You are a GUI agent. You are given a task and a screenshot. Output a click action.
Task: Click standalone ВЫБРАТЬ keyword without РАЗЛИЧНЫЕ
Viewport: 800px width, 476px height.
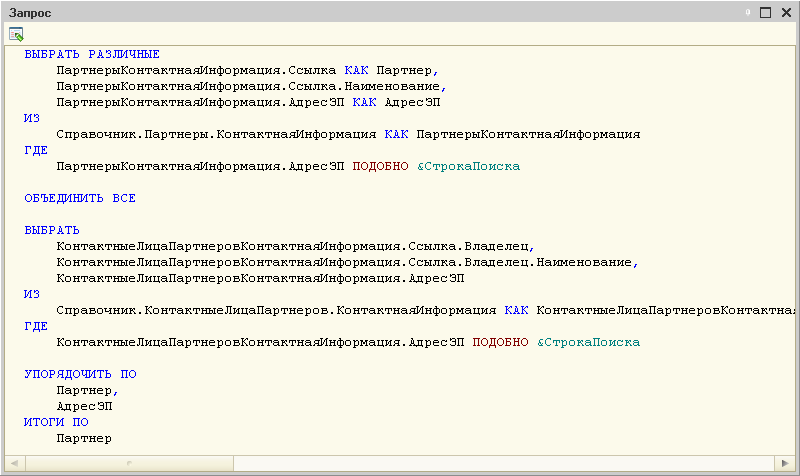click(x=52, y=230)
